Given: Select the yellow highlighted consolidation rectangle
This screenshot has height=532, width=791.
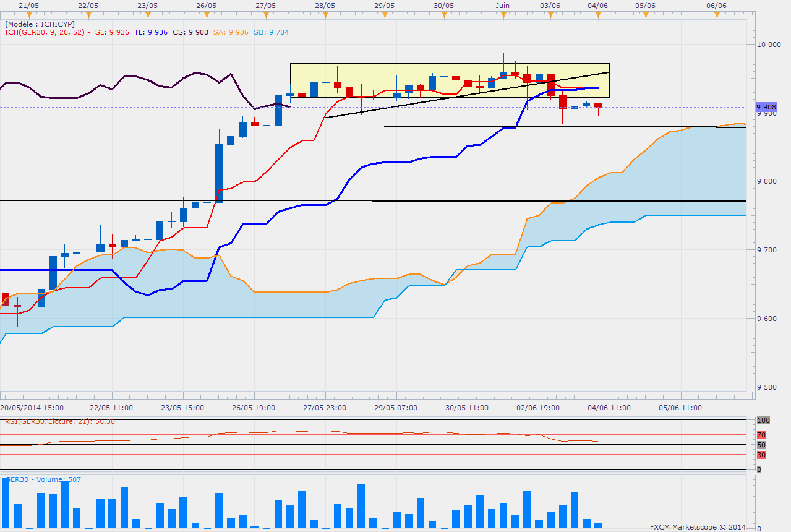Looking at the screenshot, I should 450,80.
